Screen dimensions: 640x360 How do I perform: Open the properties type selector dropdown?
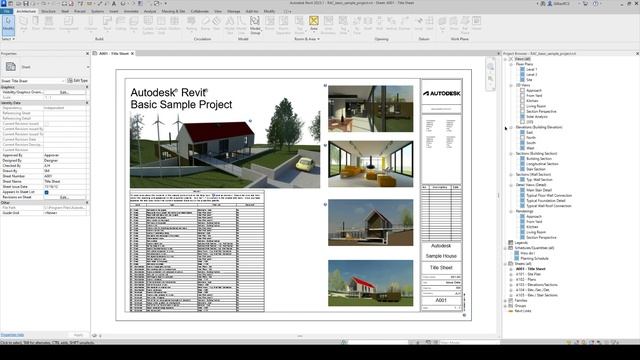point(87,67)
